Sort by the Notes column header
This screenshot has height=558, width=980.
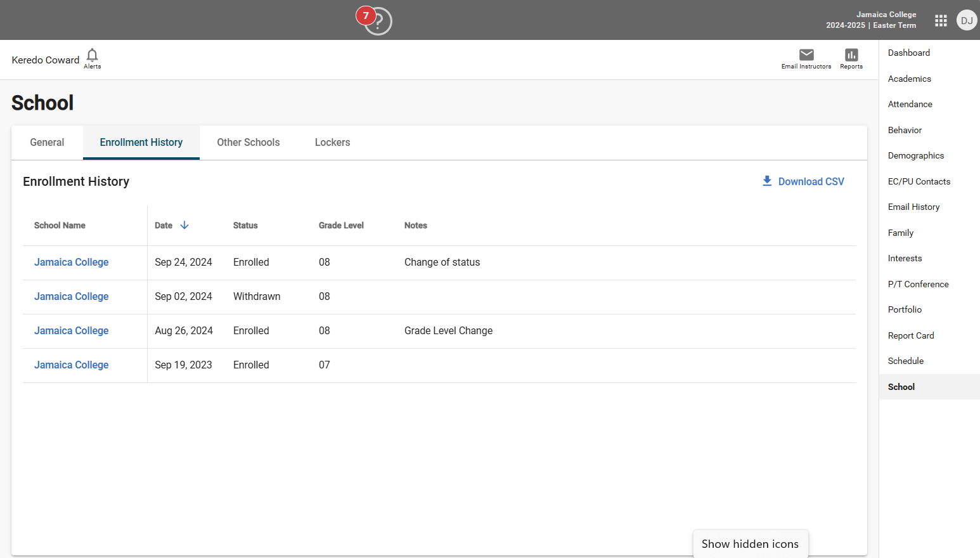(416, 225)
